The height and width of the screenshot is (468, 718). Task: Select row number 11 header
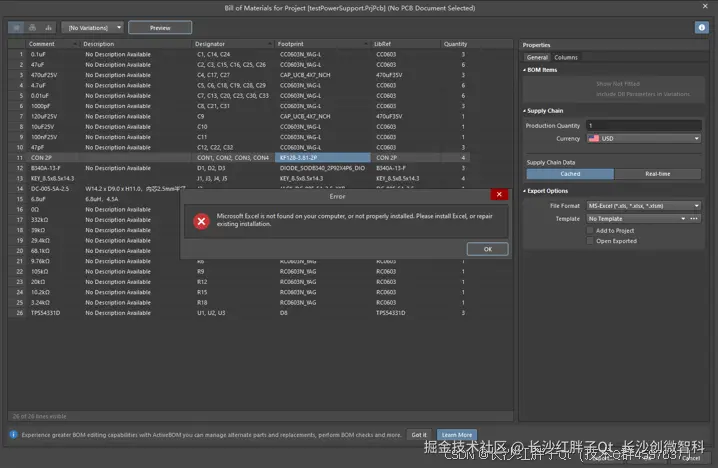pos(17,158)
